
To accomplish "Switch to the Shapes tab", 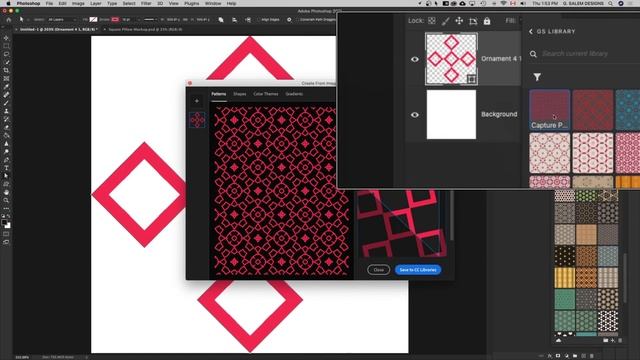I will [240, 94].
